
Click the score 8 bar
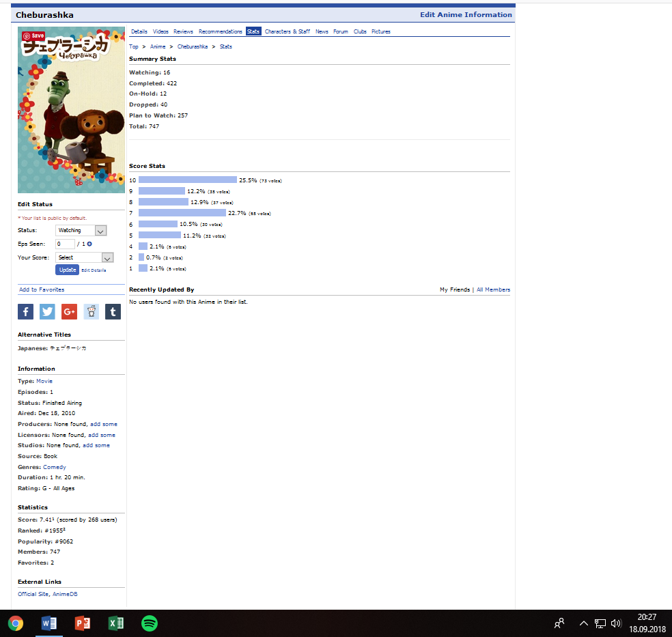tap(163, 202)
